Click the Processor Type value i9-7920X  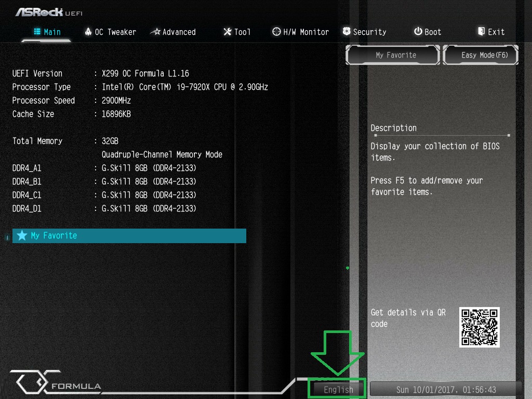click(185, 87)
